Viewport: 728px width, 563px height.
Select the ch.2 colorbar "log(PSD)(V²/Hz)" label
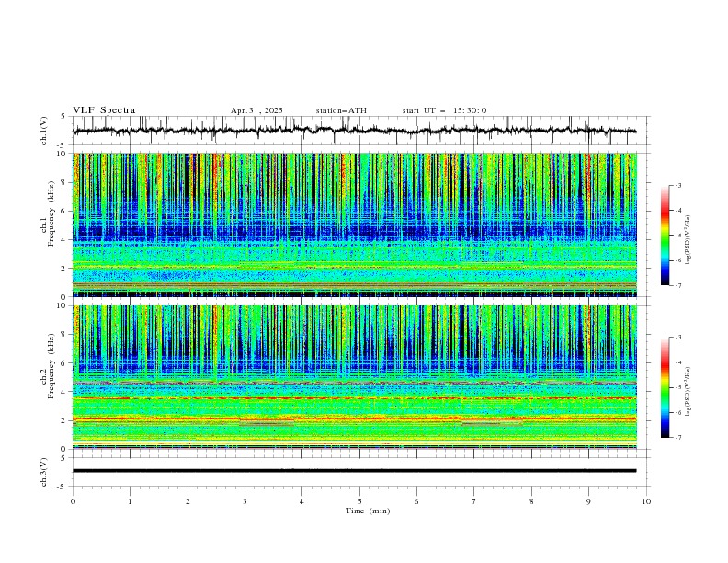688,391
